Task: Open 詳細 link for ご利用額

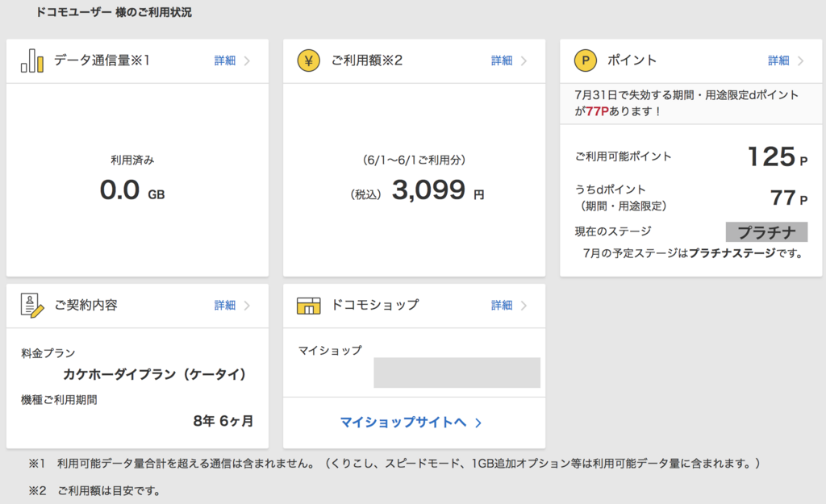Action: [502, 60]
